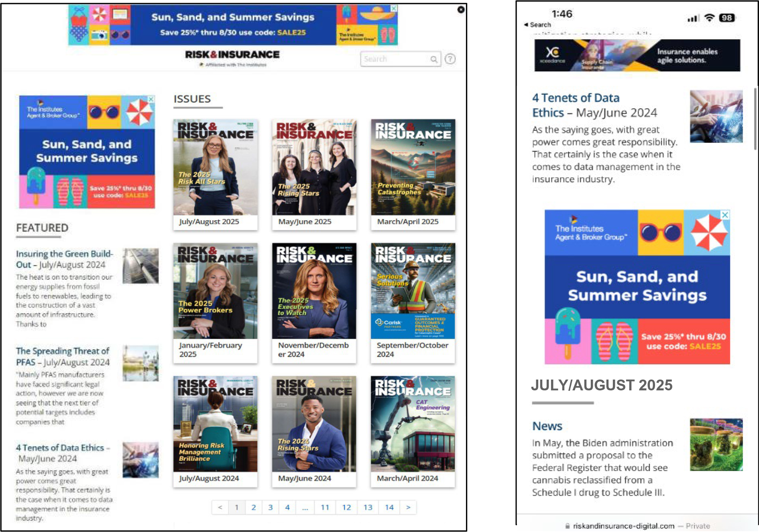This screenshot has height=532, width=759.
Task: Dismiss the sidebar Summer Savings ad
Action: 151,99
